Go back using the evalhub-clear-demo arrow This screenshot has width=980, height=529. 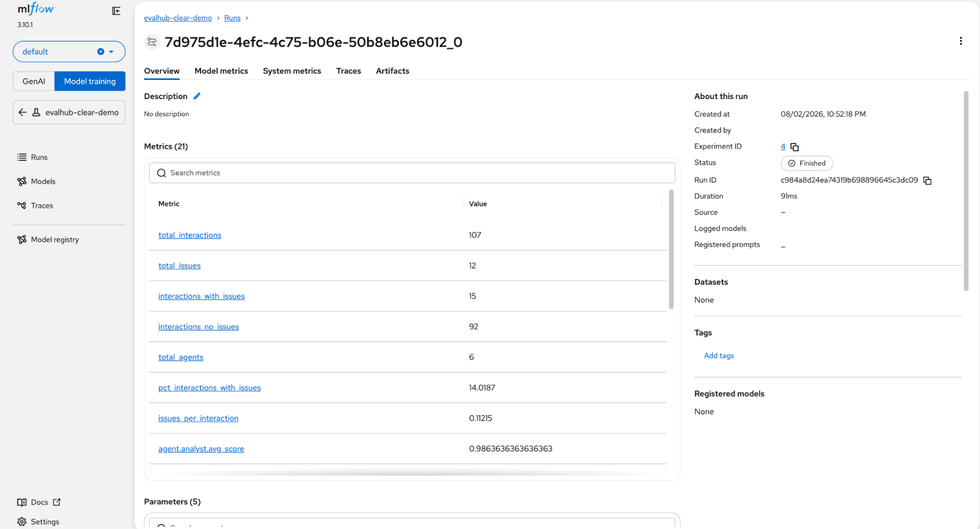[23, 112]
